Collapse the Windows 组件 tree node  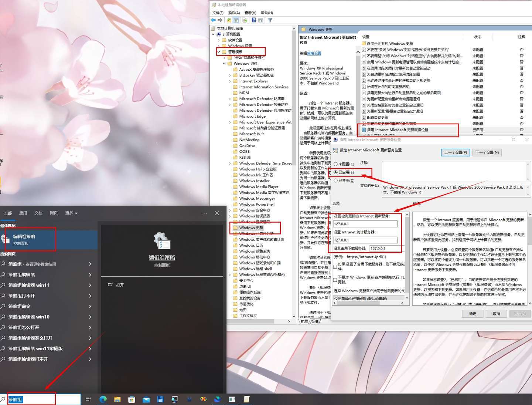[224, 64]
